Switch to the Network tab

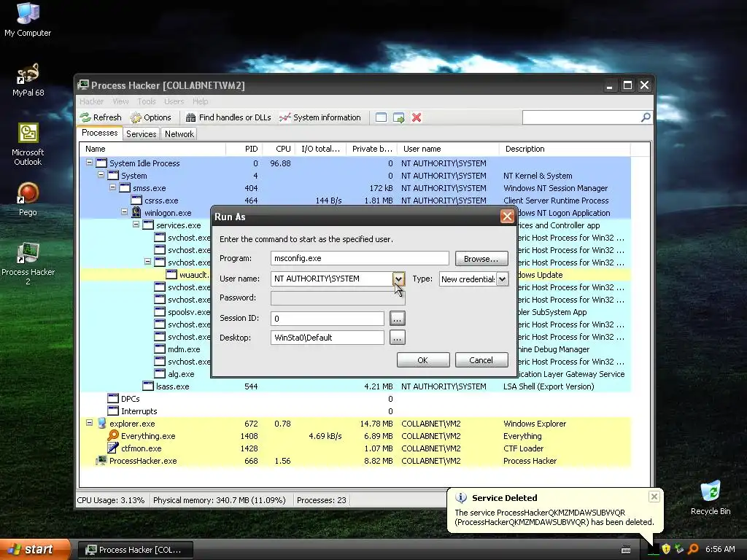(179, 134)
